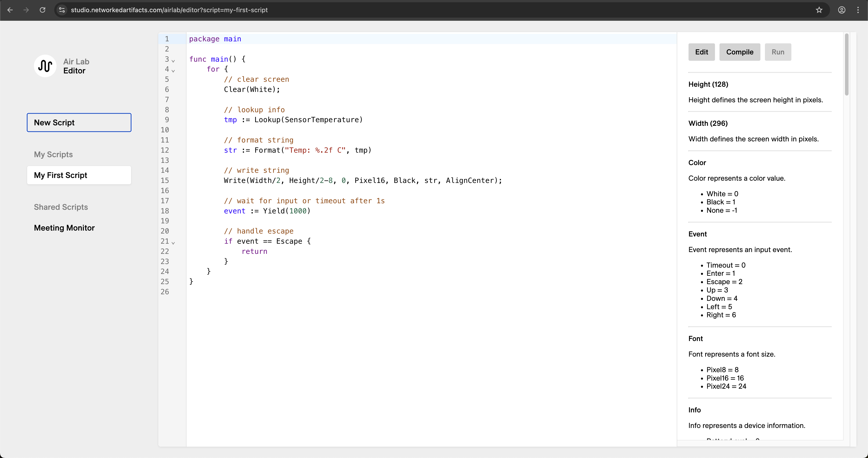
Task: Click the Edit button
Action: pos(701,52)
